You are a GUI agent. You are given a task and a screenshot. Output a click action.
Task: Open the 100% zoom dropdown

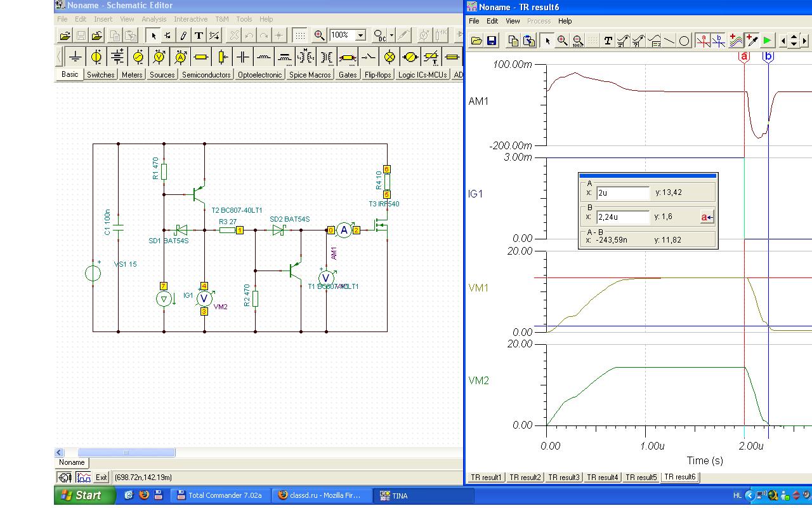click(x=360, y=36)
